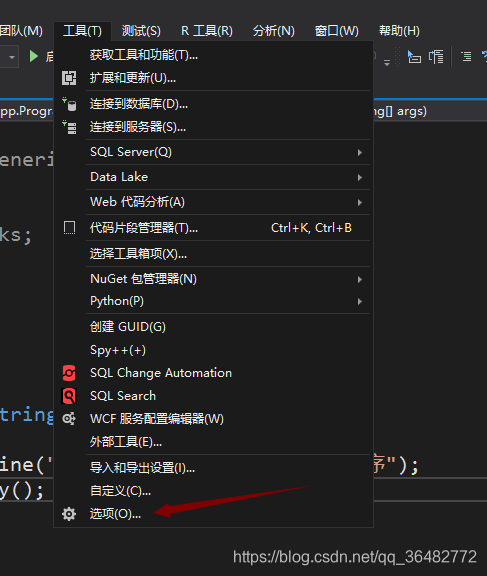Select Data Lake menu item
487x576 pixels.
(x=213, y=177)
